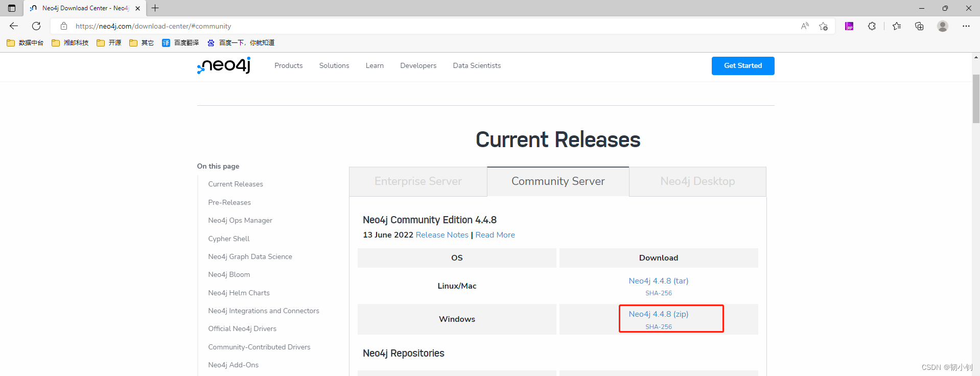Open tab actions menu icon
Image resolution: width=980 pixels, height=376 pixels.
click(x=12, y=8)
